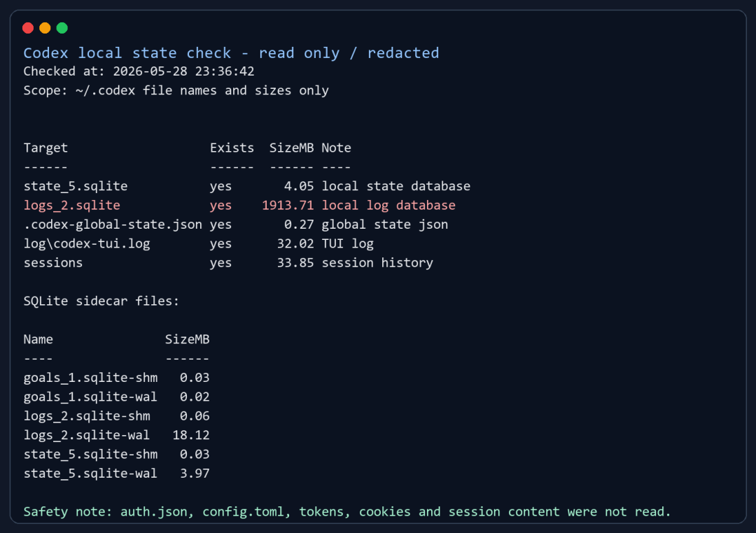This screenshot has height=533, width=756.
Task: Click 'local state database' note
Action: [395, 186]
